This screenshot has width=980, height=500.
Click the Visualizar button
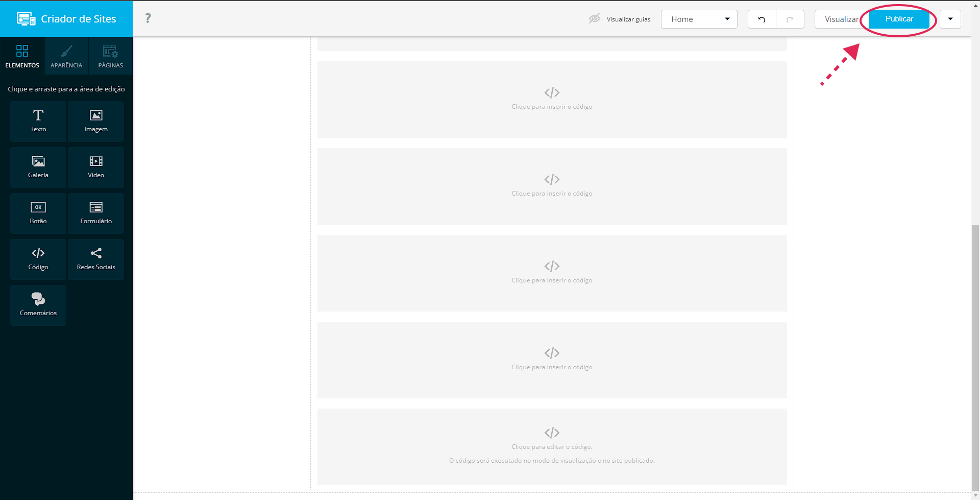point(842,19)
